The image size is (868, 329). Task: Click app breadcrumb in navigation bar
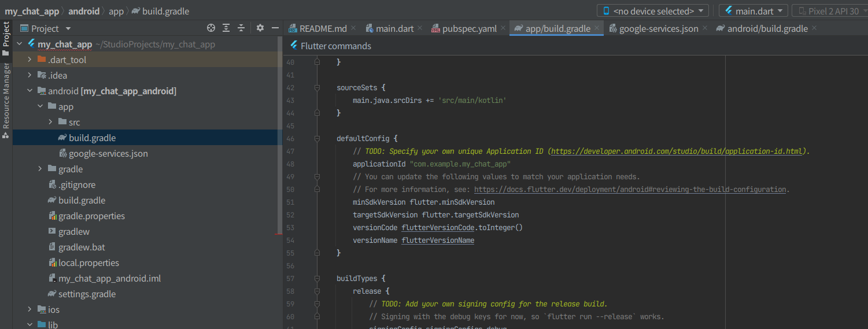click(116, 11)
